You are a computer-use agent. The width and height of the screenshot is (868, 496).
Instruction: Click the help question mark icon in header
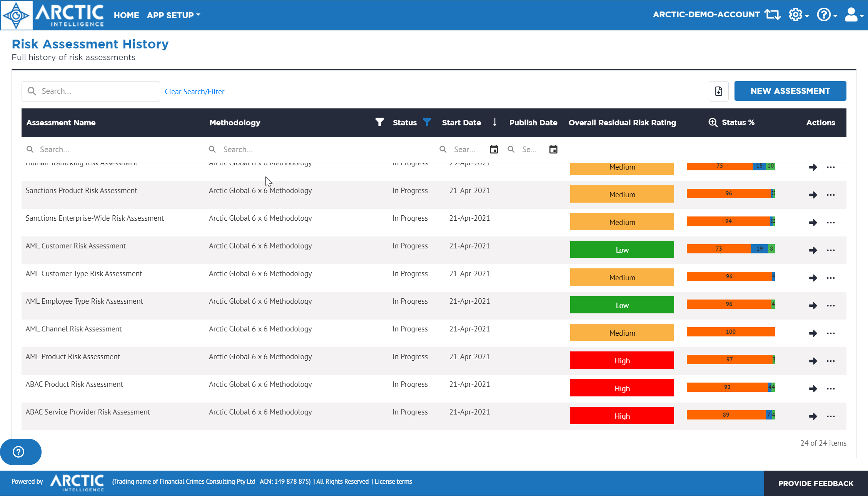tap(824, 15)
